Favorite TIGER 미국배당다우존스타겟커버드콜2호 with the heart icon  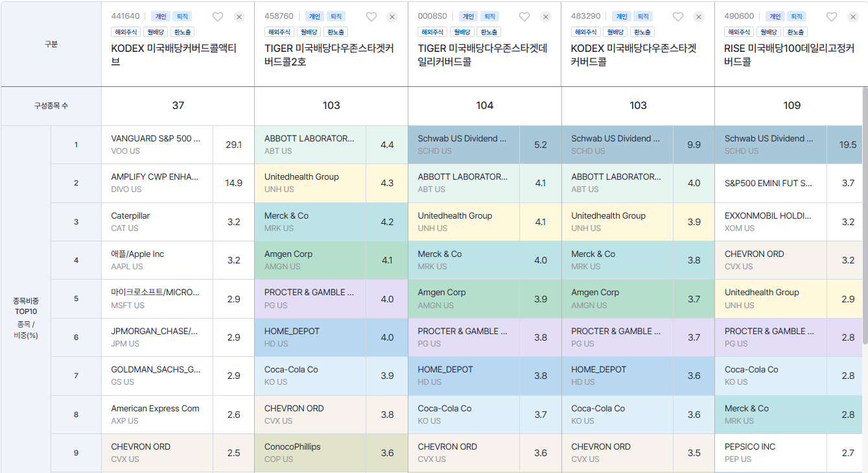[x=371, y=17]
